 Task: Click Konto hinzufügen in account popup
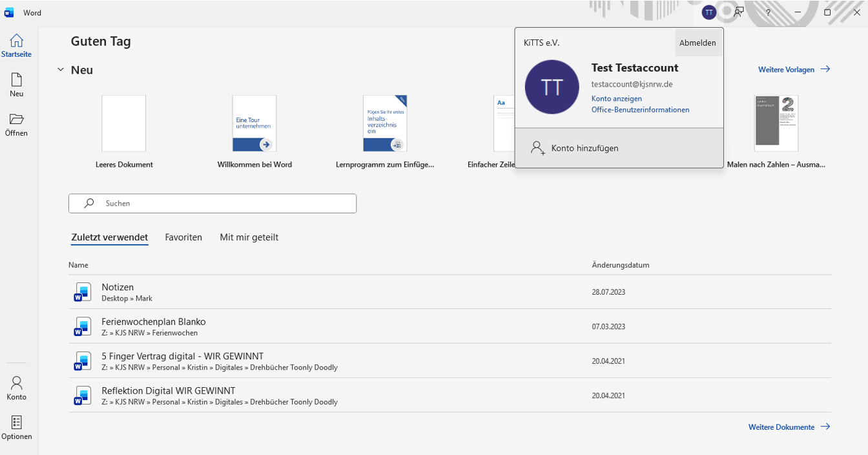tap(584, 148)
